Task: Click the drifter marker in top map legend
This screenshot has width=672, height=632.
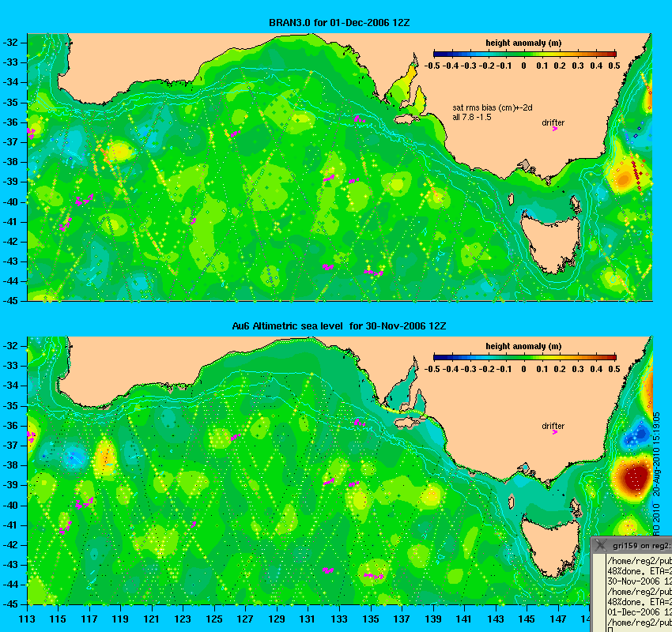Action: 554,129
